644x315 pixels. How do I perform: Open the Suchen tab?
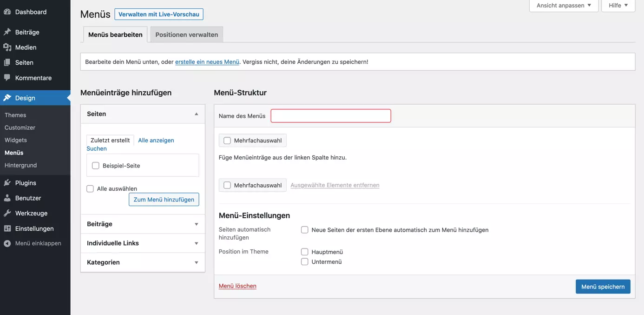tap(97, 148)
